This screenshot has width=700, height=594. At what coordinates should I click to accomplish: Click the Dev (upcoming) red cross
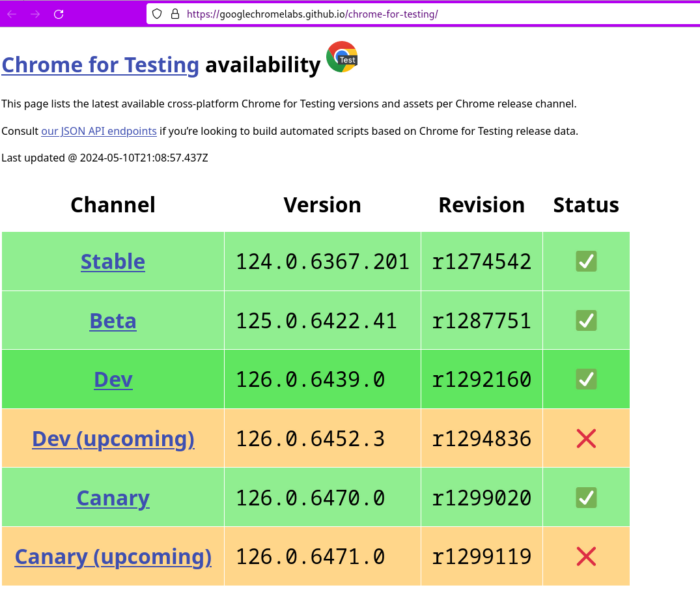point(586,438)
